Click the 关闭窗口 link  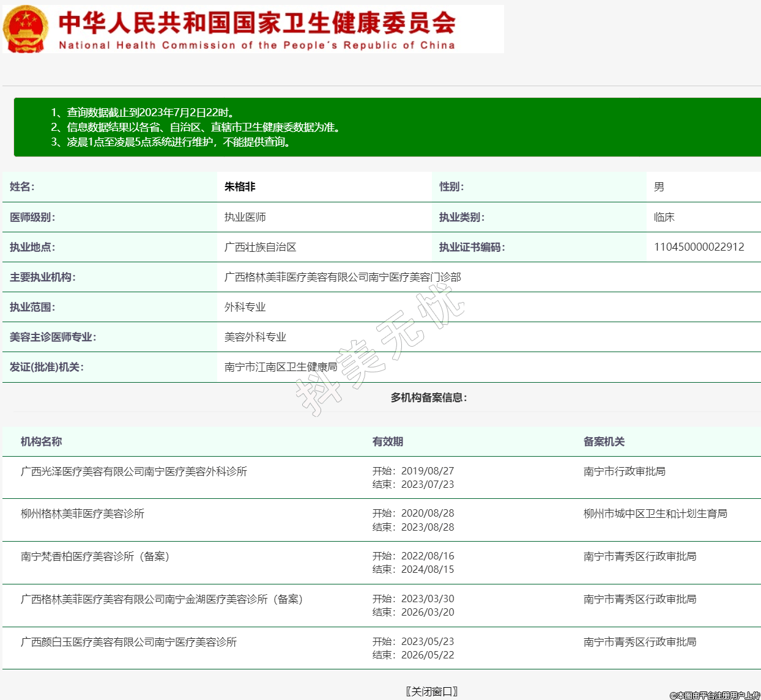(x=432, y=691)
